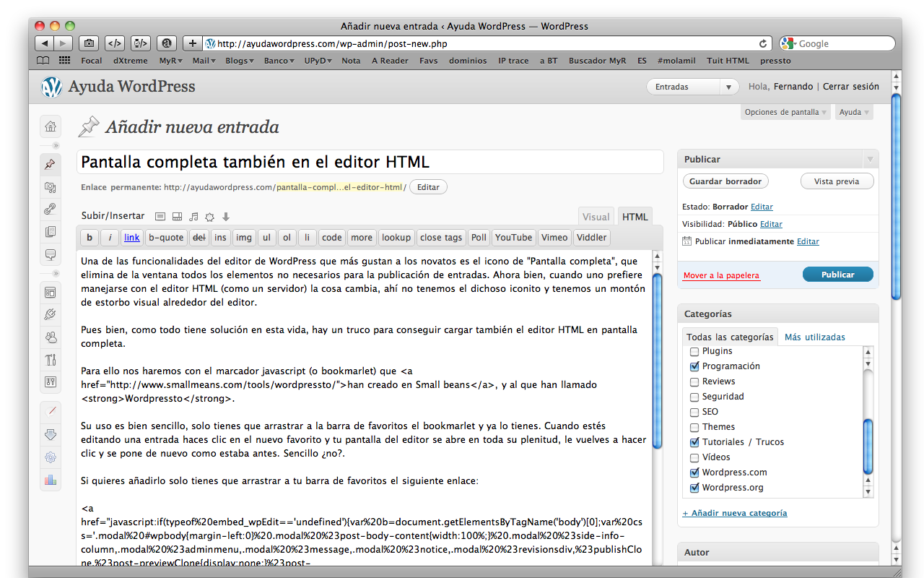Check the Seguridad category checkbox
Screen dimensions: 924x578
pyautogui.click(x=694, y=397)
